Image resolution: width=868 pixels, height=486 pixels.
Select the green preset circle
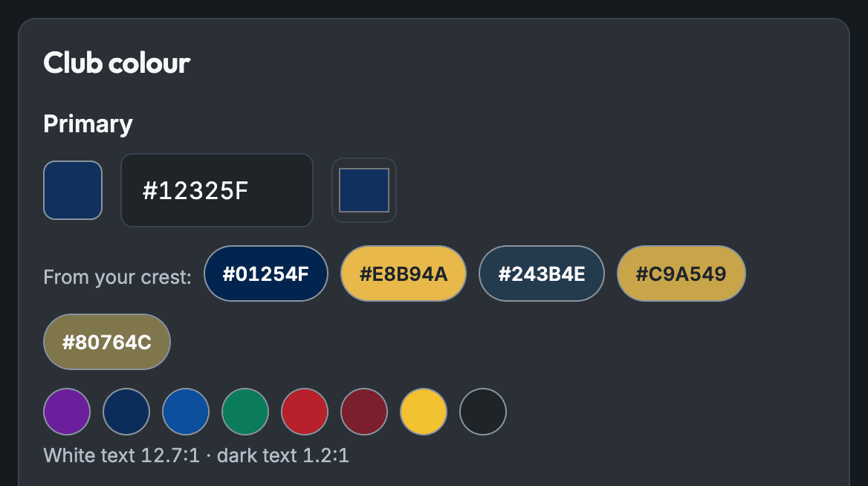(245, 411)
